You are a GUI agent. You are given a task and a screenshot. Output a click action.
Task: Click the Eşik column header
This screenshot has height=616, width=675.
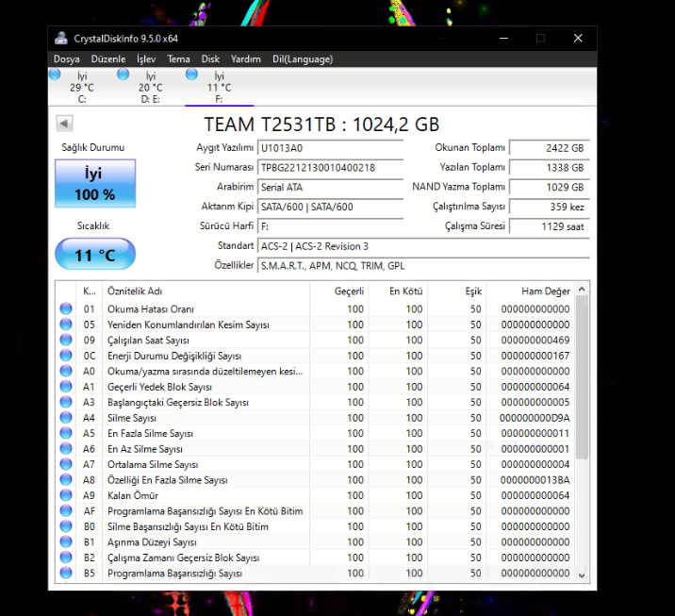point(456,291)
